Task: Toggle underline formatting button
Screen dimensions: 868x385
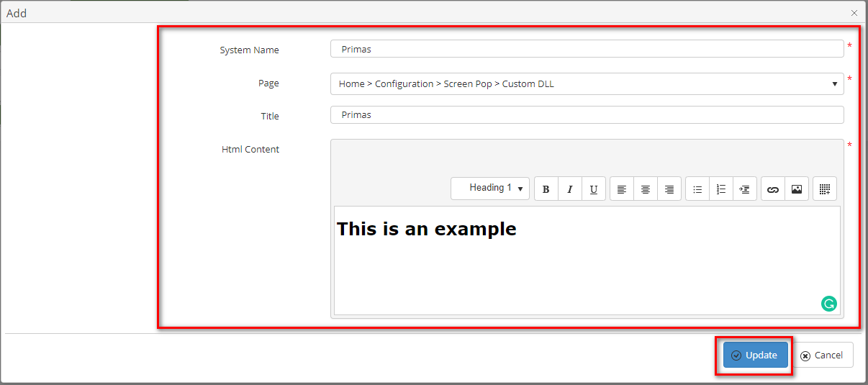Action: [594, 189]
